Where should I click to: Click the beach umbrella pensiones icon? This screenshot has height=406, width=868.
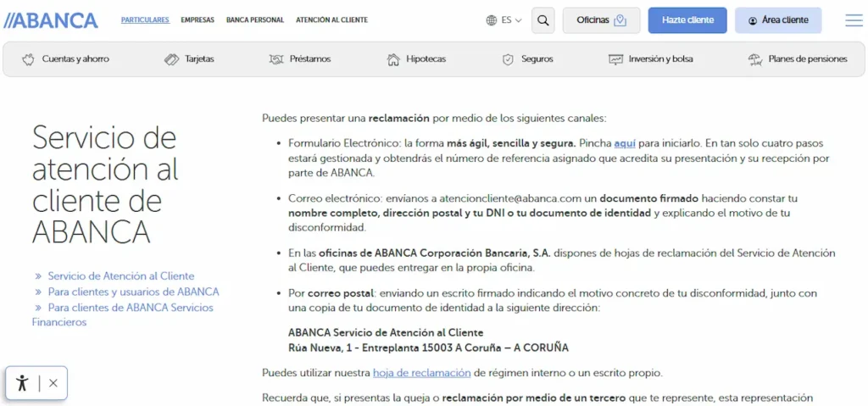(755, 59)
